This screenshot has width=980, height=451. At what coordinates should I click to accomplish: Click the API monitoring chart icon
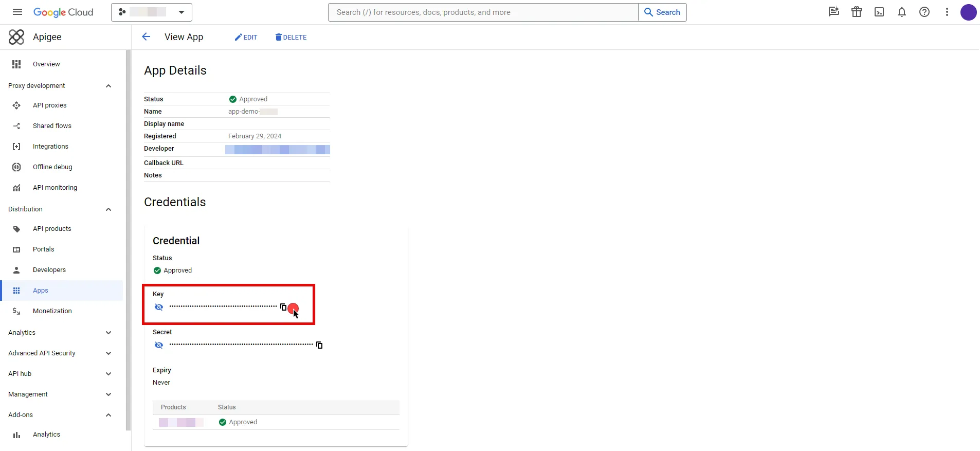(x=16, y=188)
